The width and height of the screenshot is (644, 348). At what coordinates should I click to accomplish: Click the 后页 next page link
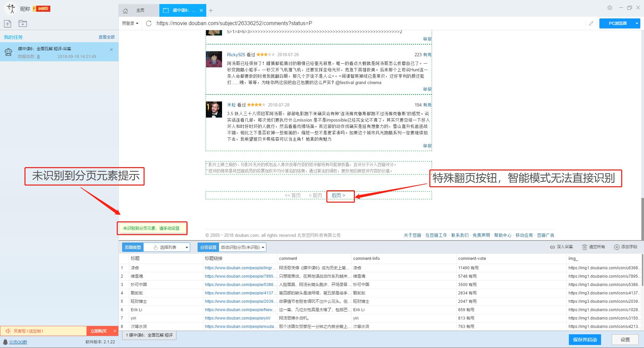coord(338,195)
